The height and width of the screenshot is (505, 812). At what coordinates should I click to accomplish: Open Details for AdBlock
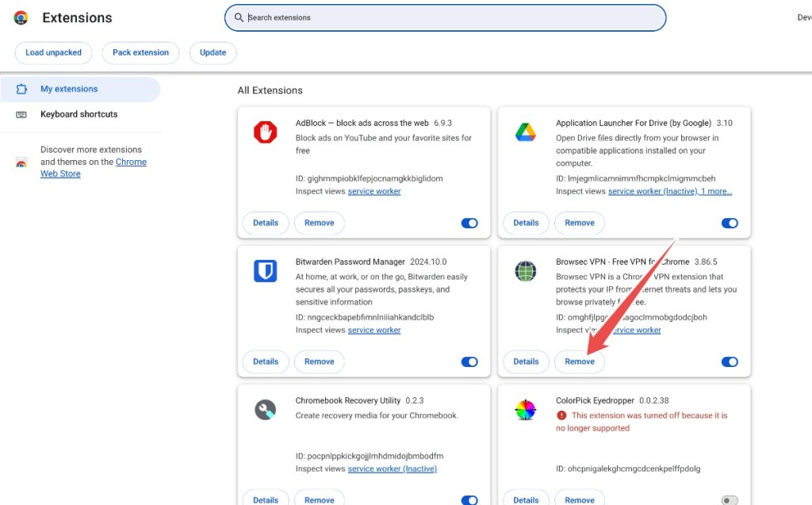[266, 224]
